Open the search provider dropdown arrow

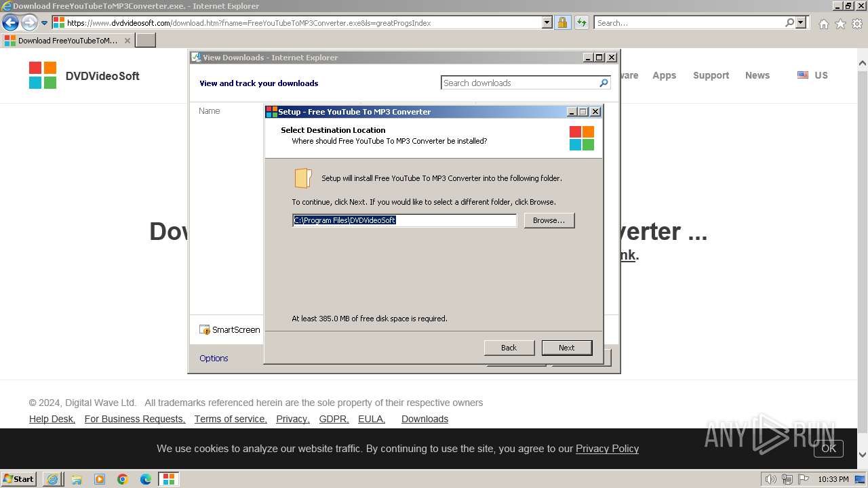pyautogui.click(x=801, y=22)
